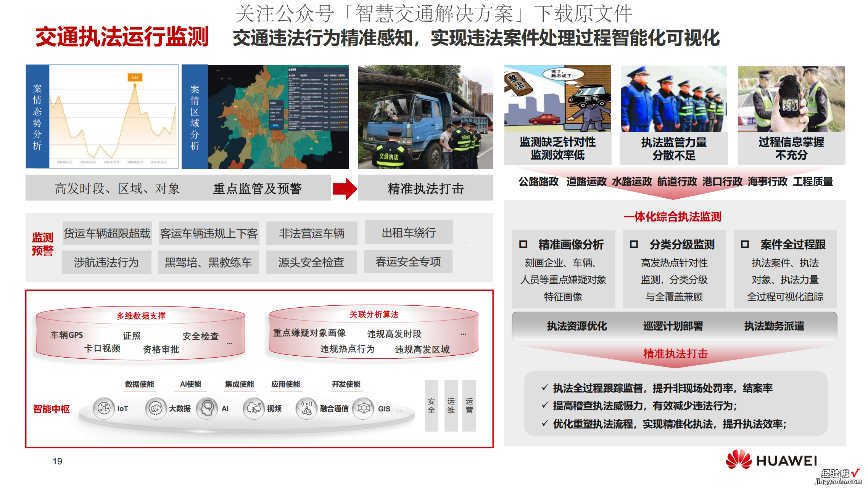Click 工程质量 label

(x=813, y=181)
